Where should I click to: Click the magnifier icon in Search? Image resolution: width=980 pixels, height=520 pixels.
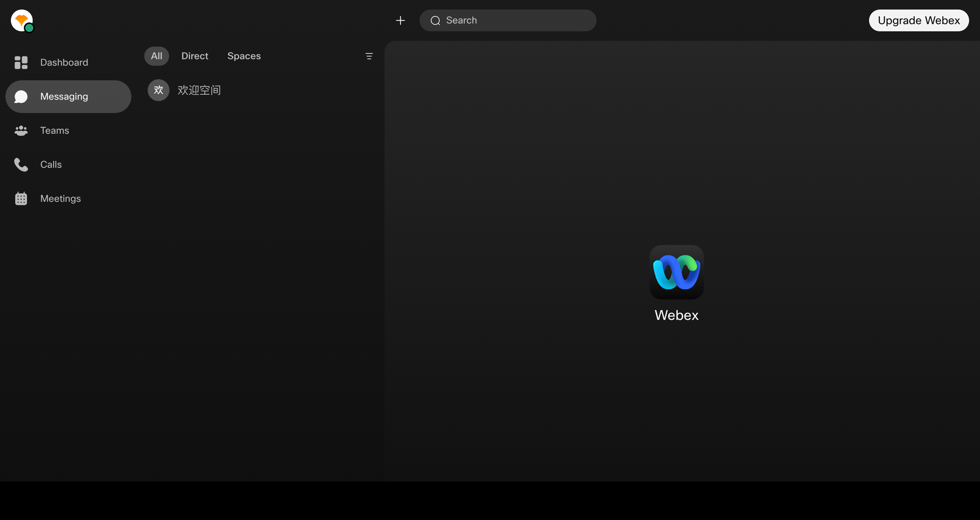coord(435,20)
